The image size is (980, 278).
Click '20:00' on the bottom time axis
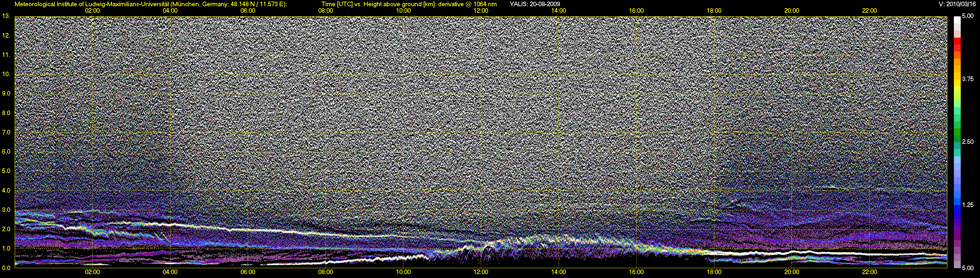pos(792,272)
